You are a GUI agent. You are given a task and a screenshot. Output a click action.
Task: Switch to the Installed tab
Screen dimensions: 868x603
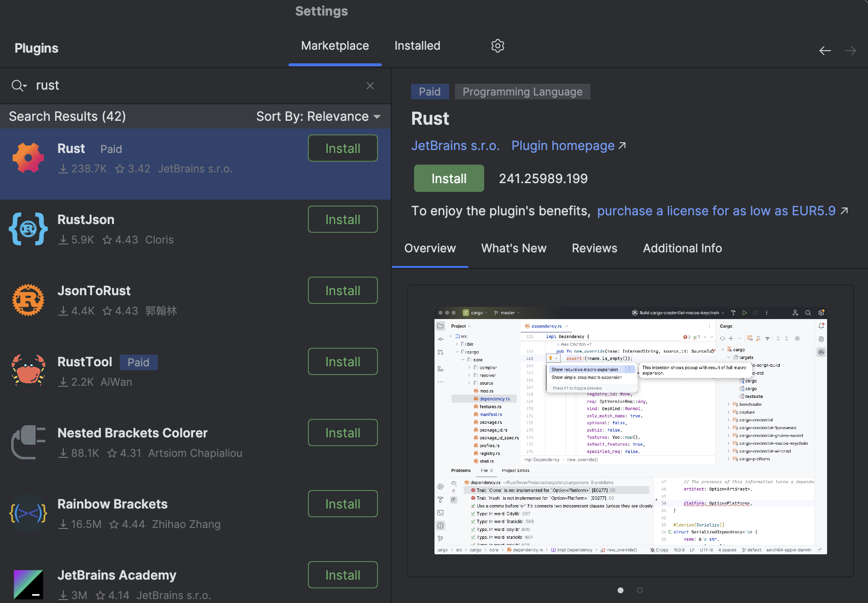point(417,45)
